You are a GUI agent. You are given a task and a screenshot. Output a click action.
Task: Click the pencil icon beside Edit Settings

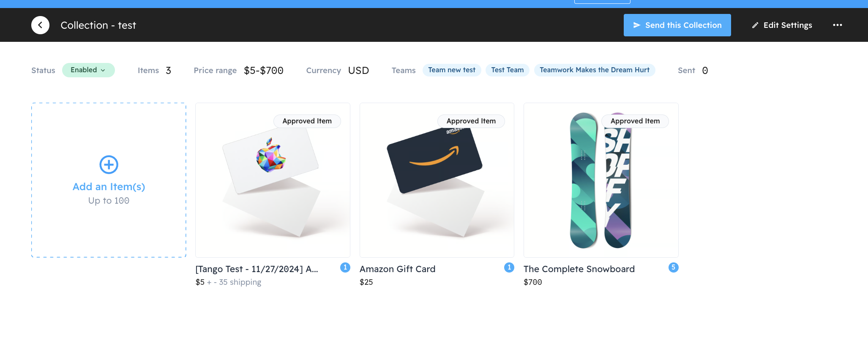click(x=755, y=25)
